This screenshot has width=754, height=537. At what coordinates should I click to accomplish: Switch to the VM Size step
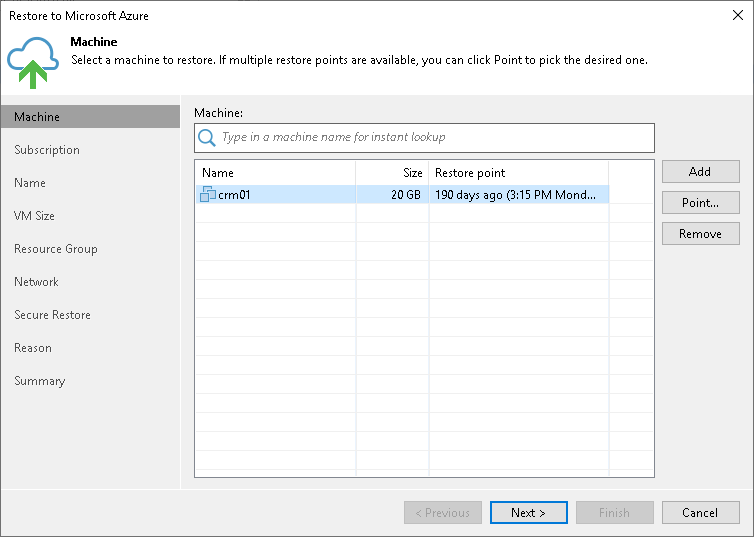point(34,216)
